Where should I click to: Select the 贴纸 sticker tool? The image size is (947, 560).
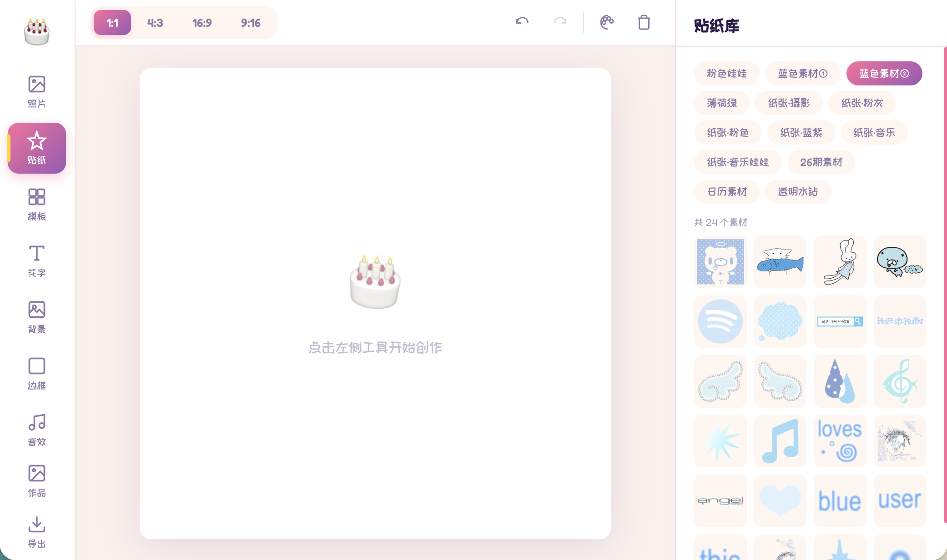(x=37, y=148)
